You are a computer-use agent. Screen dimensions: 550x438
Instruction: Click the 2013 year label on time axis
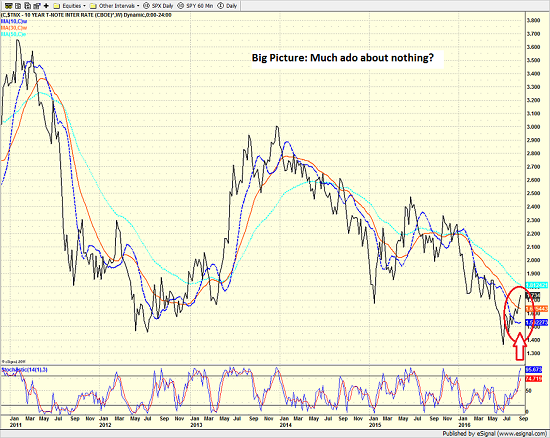click(196, 425)
